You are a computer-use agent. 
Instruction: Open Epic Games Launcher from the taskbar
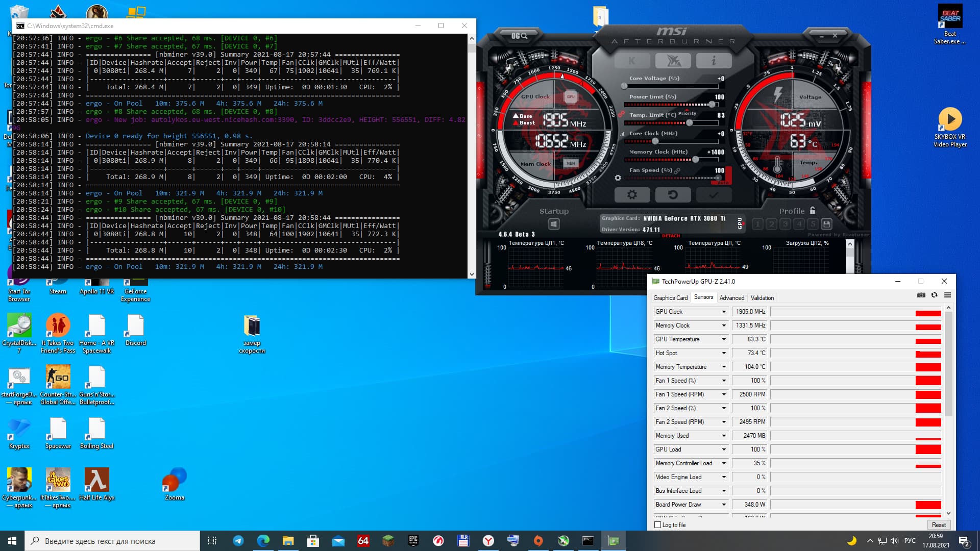tap(413, 541)
